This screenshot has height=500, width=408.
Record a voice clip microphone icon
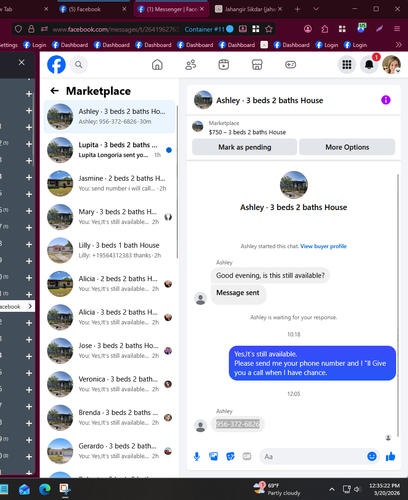[197, 456]
